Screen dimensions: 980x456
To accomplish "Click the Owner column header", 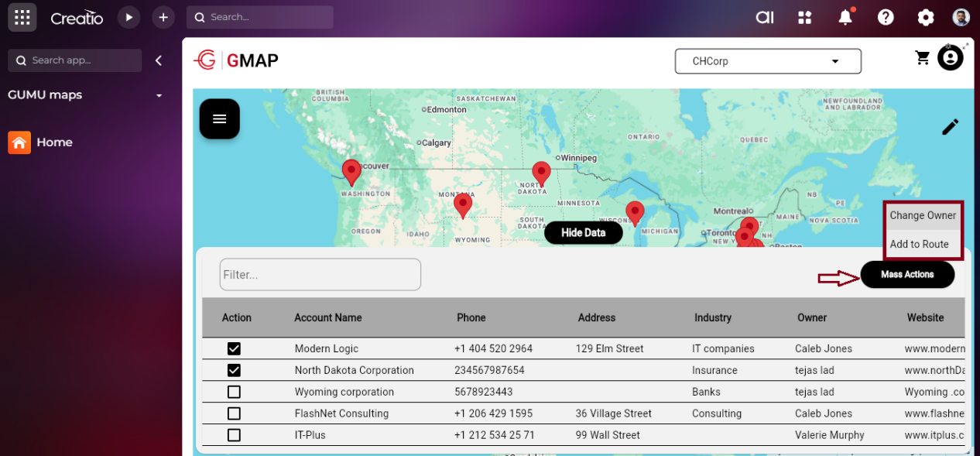I will [812, 317].
